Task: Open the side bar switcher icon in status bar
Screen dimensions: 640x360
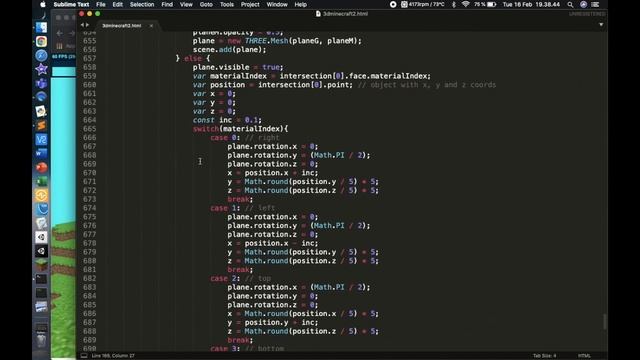Action: pyautogui.click(x=84, y=356)
